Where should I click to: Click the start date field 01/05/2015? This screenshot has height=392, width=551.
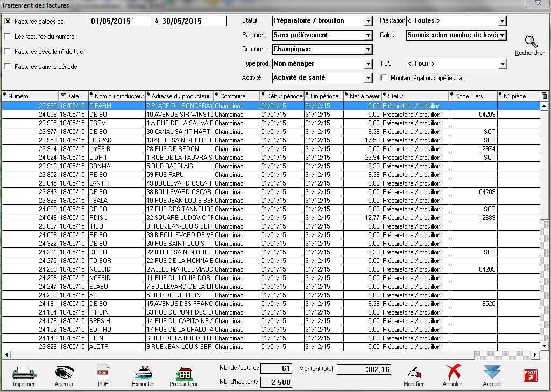click(x=121, y=21)
